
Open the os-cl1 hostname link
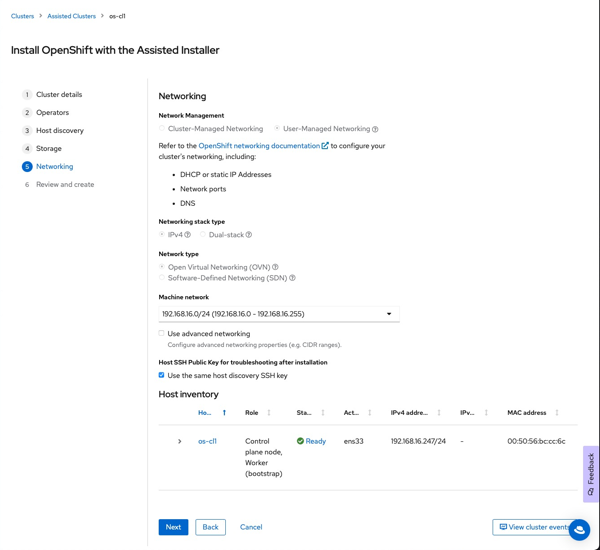tap(207, 441)
